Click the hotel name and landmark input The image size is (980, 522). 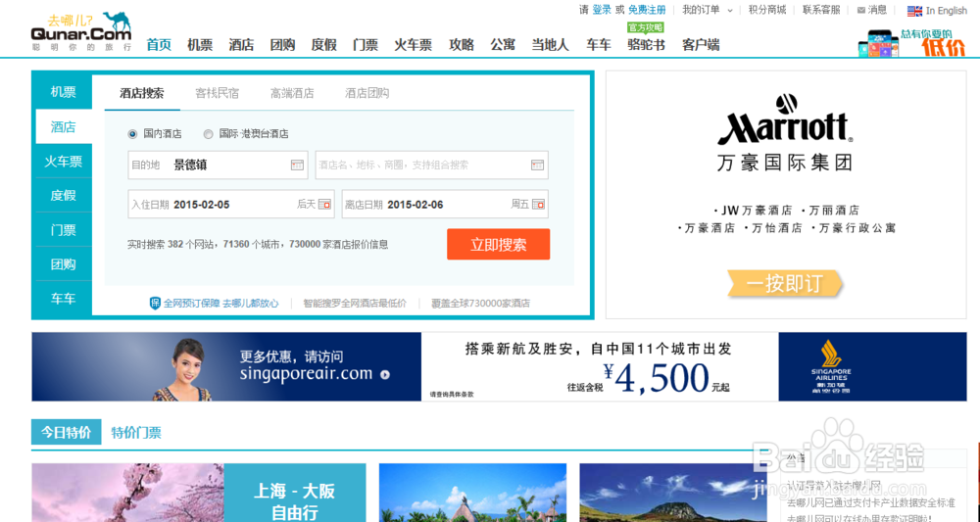[x=432, y=165]
